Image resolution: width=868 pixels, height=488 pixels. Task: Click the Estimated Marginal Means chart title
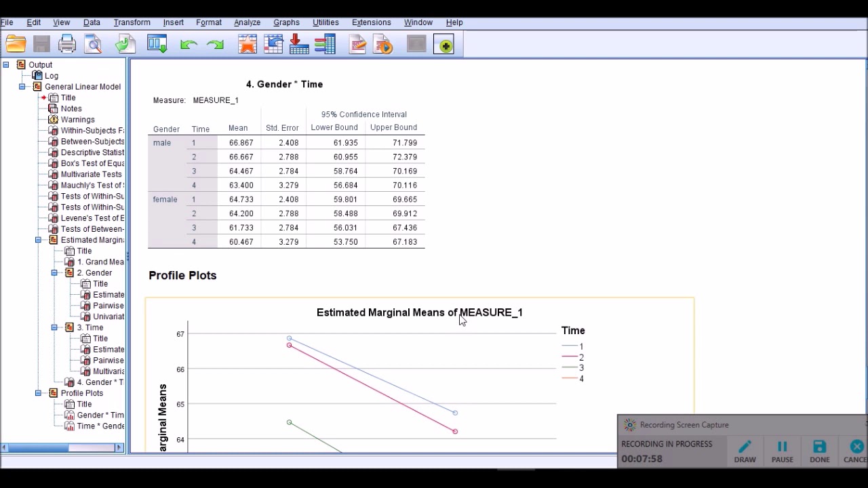(x=419, y=312)
